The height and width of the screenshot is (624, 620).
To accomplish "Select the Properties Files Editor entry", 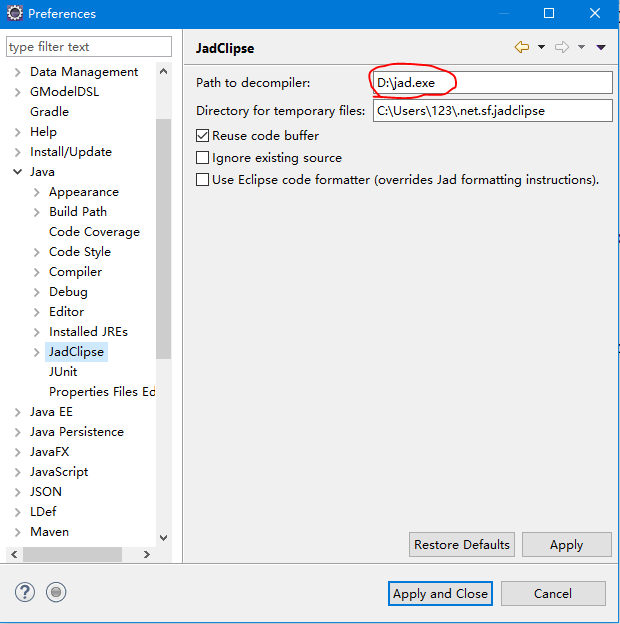I will point(102,392).
